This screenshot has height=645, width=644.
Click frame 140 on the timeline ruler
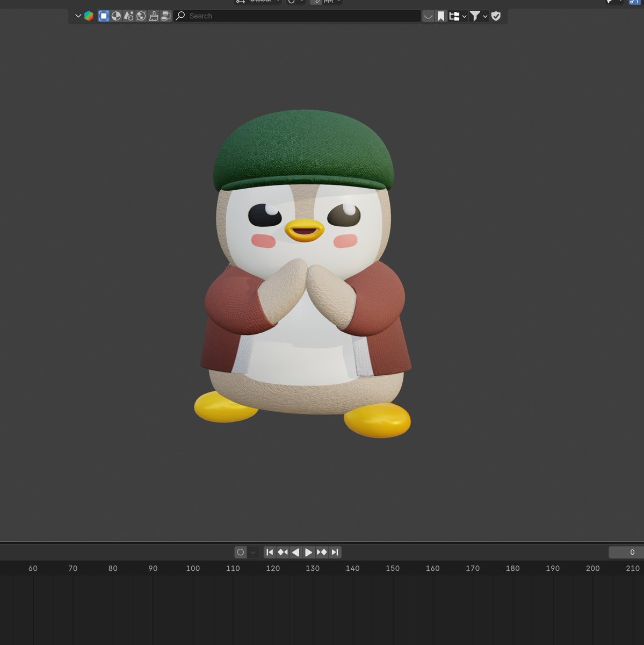point(353,568)
